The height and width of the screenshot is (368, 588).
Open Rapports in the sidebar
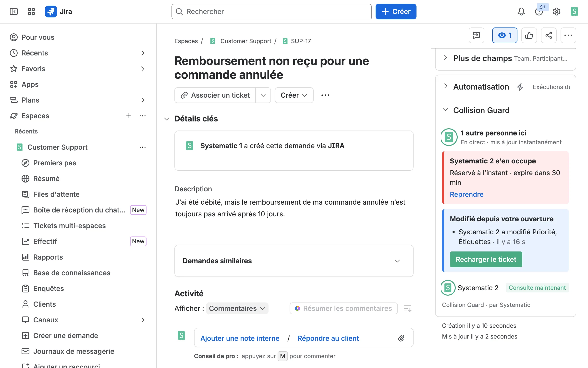(x=48, y=257)
